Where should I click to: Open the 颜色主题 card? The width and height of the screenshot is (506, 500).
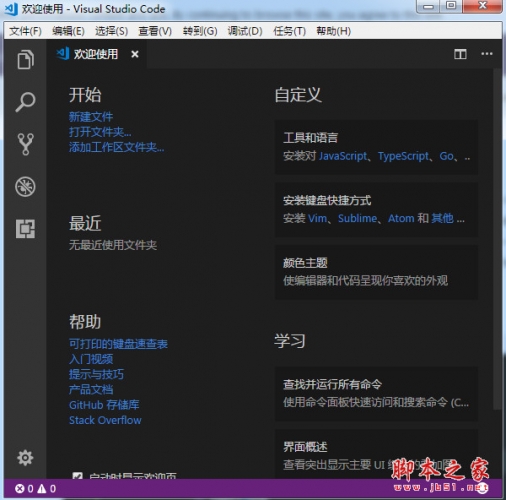point(376,272)
